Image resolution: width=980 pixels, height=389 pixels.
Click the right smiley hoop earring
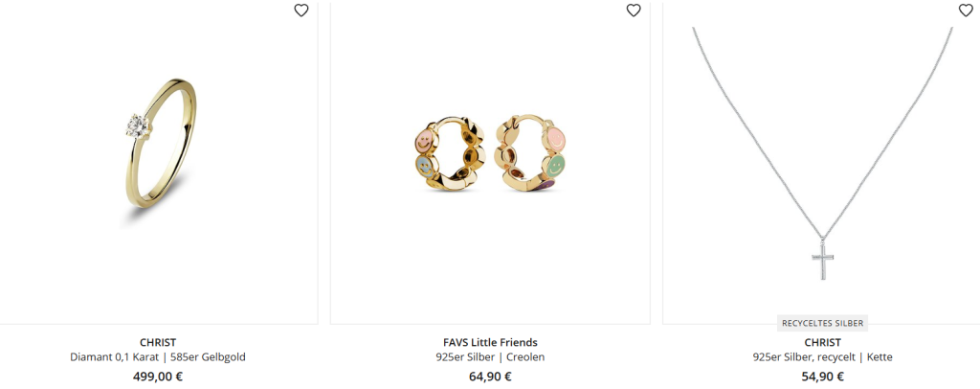(530, 153)
